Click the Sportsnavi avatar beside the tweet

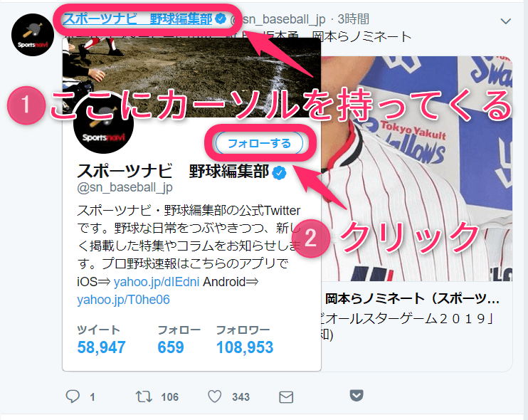33,35
